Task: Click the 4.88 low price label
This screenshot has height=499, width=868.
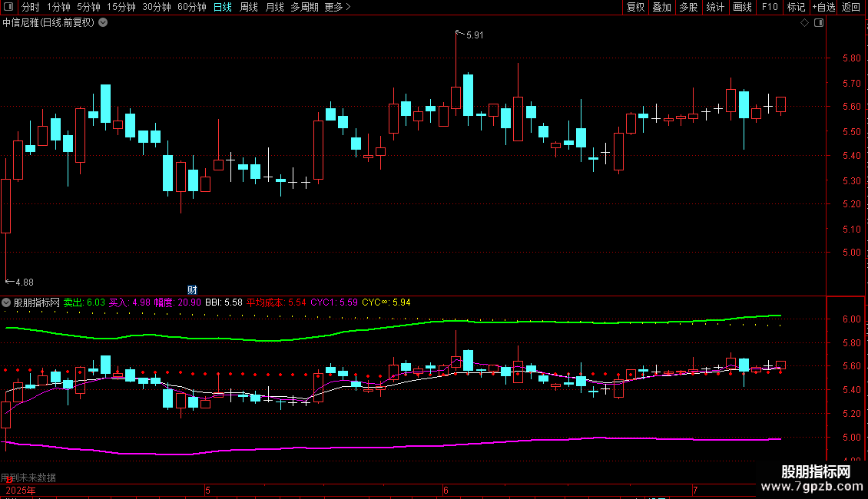Action: [x=25, y=283]
